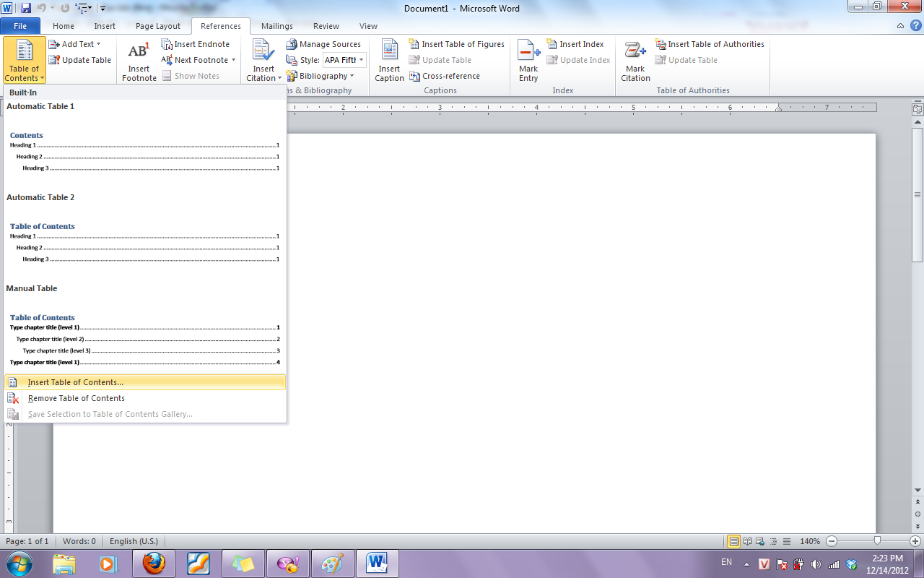The width and height of the screenshot is (924, 578).
Task: Select Outline view icon in status bar
Action: 774,541
